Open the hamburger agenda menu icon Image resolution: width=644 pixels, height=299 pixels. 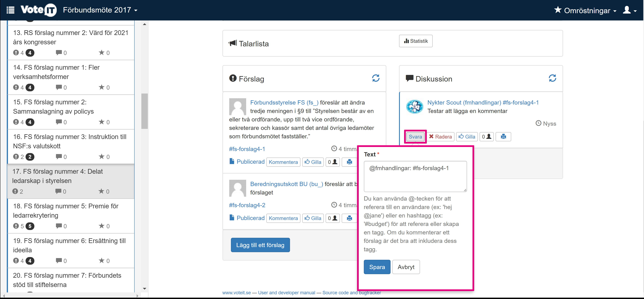[x=10, y=10]
